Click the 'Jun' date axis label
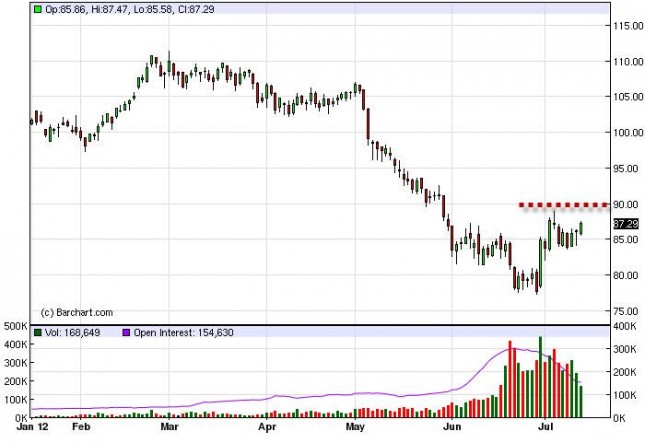Screen dimensions: 645x443 point(452,427)
